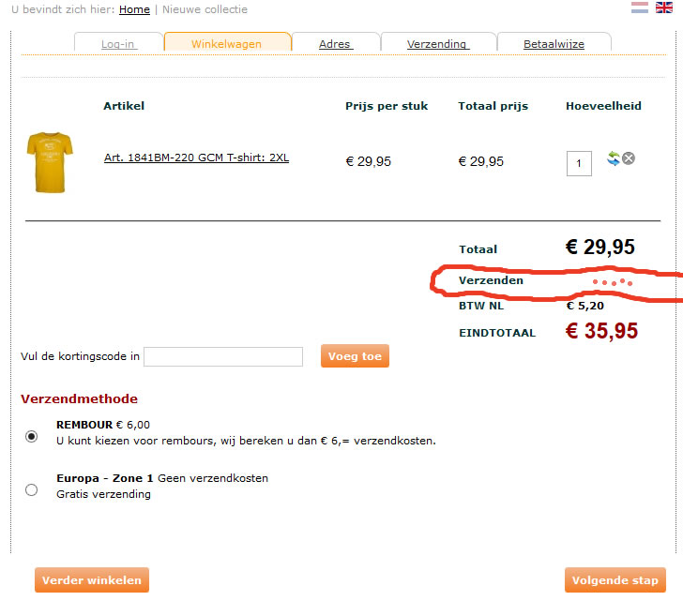Select the Betaalwijze tab
683x616 pixels.
(553, 44)
